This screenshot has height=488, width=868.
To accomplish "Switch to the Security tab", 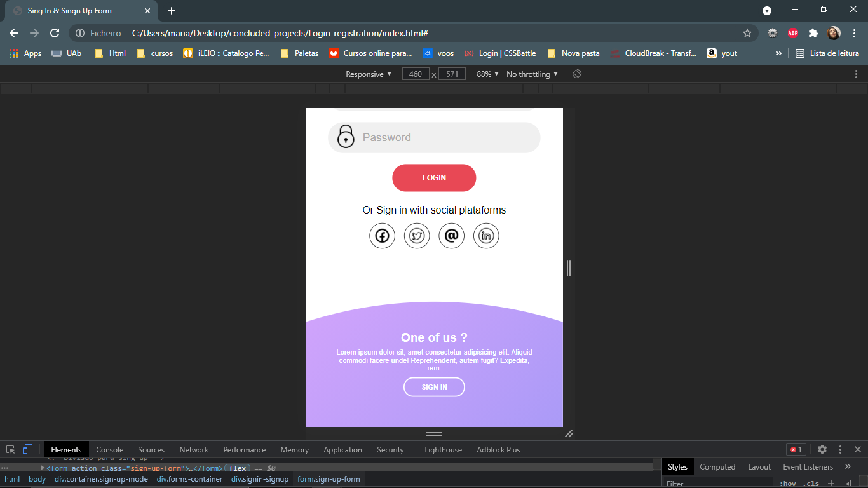I will coord(390,449).
